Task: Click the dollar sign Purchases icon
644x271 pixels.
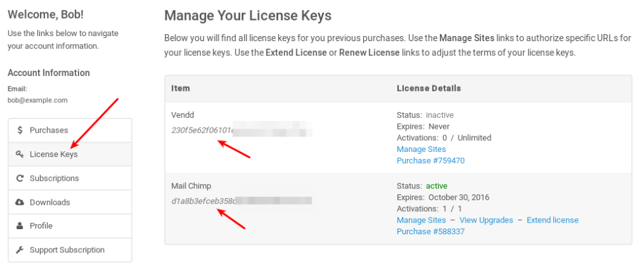Action: tap(20, 131)
